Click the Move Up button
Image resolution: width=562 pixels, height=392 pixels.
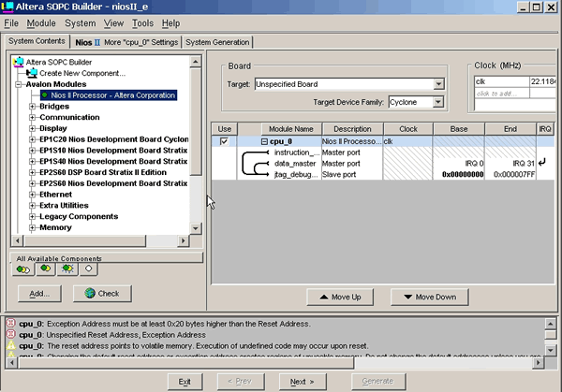340,298
